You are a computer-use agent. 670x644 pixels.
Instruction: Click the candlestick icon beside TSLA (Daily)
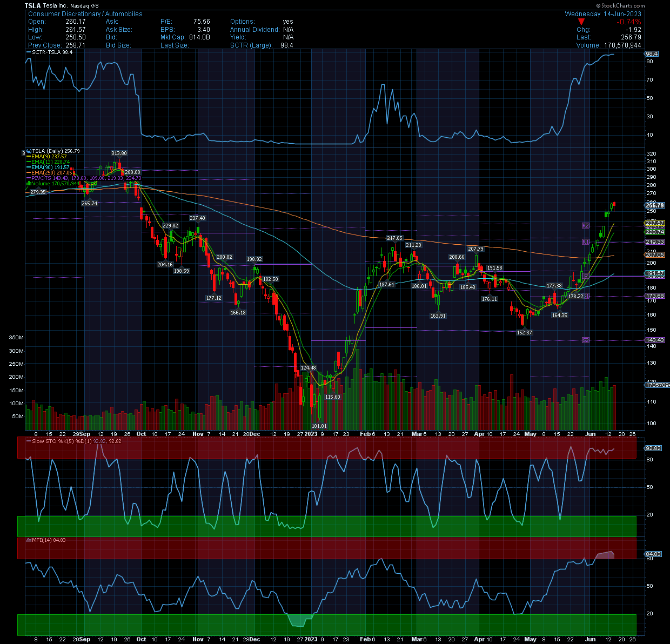(x=29, y=151)
